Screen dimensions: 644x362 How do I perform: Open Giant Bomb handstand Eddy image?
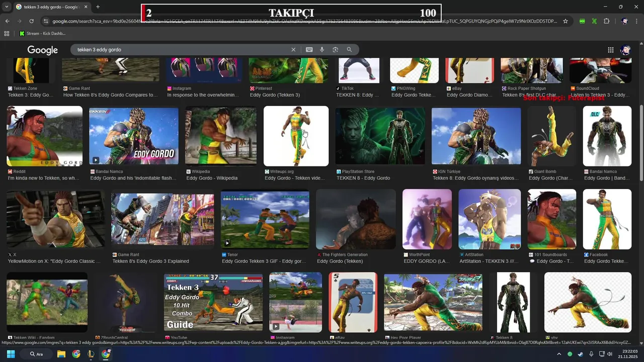(x=552, y=136)
